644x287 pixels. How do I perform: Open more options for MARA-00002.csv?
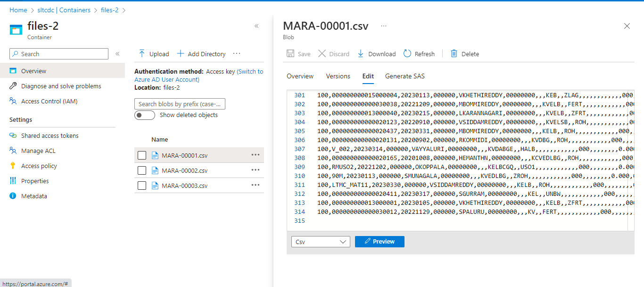pyautogui.click(x=256, y=170)
